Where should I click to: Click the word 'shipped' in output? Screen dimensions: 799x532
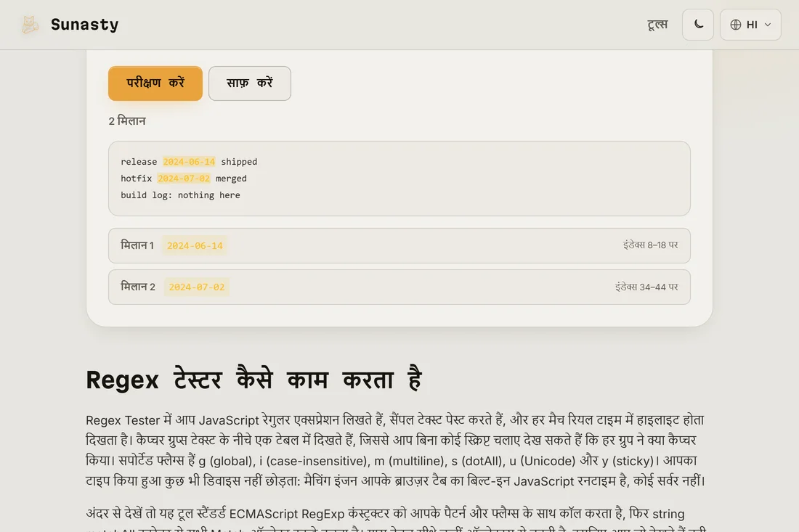click(239, 161)
